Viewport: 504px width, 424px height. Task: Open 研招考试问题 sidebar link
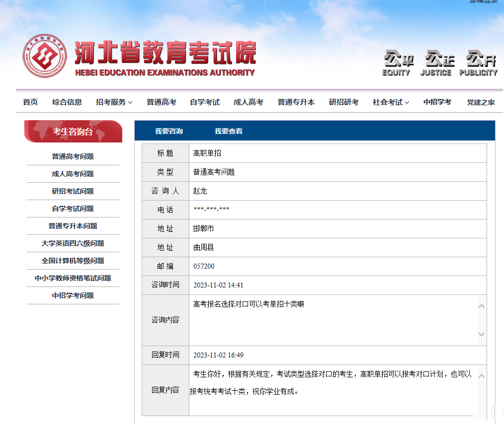tap(73, 191)
